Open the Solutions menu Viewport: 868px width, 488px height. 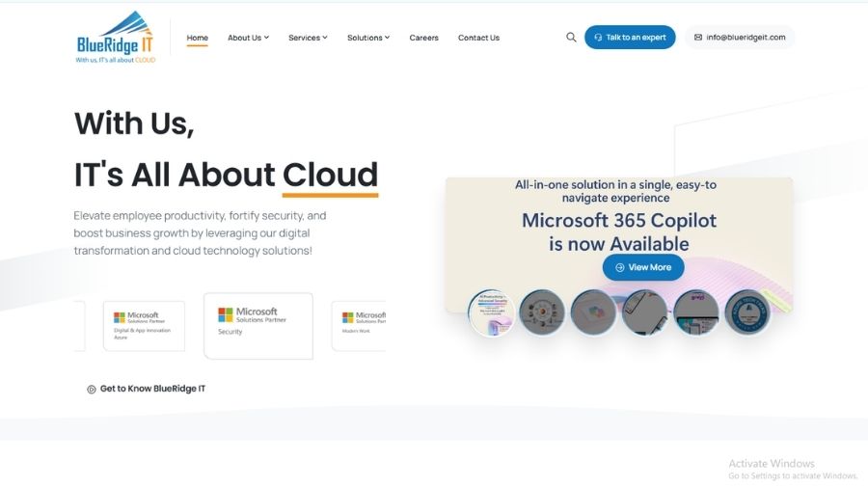(368, 38)
